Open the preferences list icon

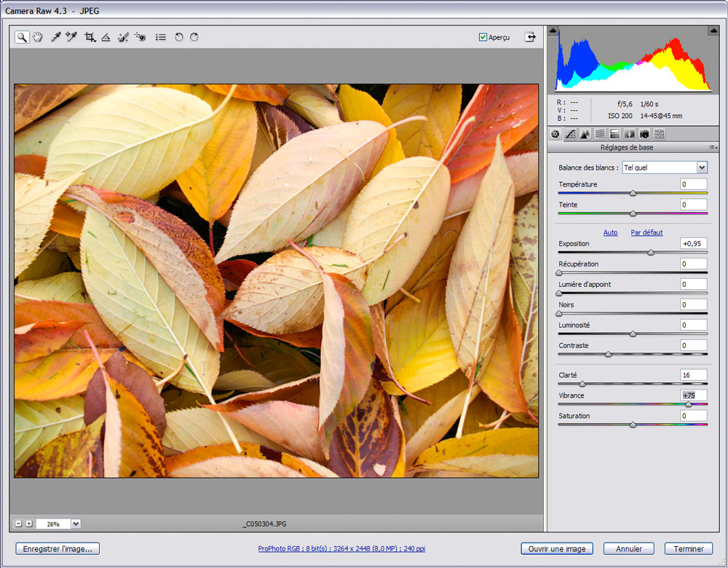161,37
